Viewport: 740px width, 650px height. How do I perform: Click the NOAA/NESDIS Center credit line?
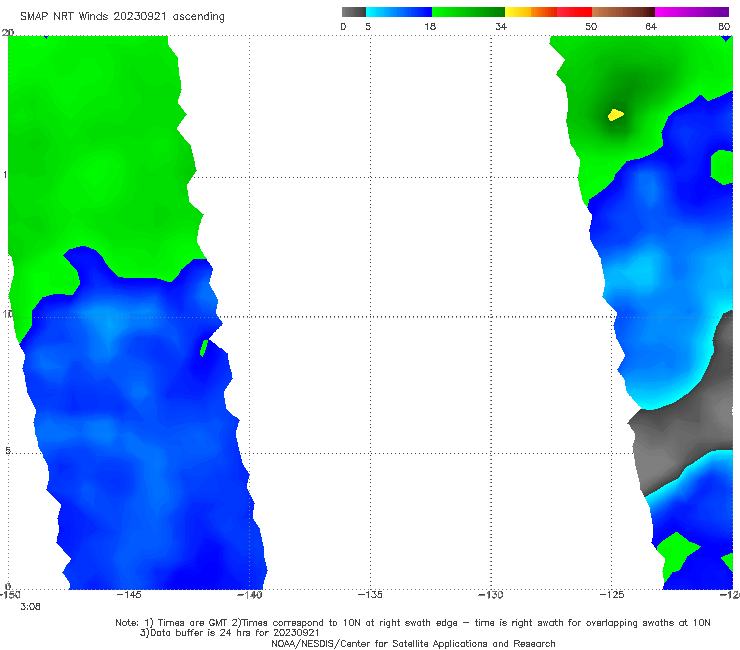(x=413, y=644)
